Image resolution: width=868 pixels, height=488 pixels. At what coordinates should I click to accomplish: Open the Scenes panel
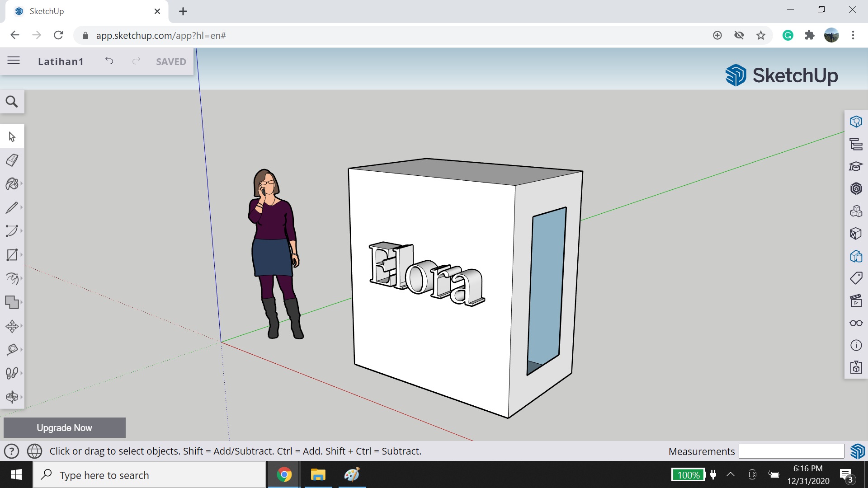(x=856, y=300)
